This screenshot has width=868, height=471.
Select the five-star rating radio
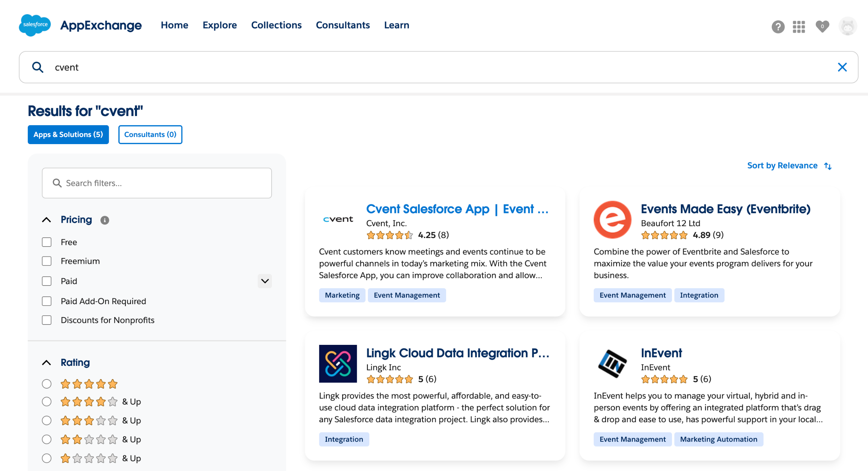[47, 384]
